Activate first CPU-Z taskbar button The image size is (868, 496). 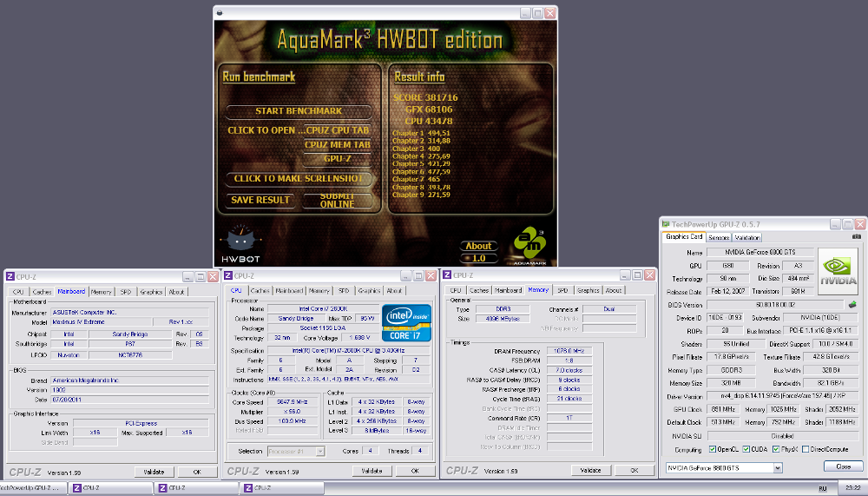pyautogui.click(x=111, y=488)
